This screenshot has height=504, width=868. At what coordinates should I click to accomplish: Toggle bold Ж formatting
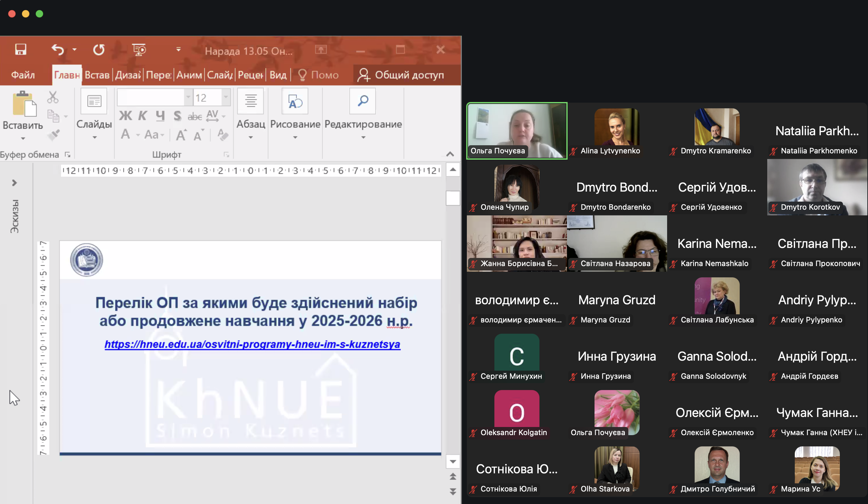click(x=125, y=116)
